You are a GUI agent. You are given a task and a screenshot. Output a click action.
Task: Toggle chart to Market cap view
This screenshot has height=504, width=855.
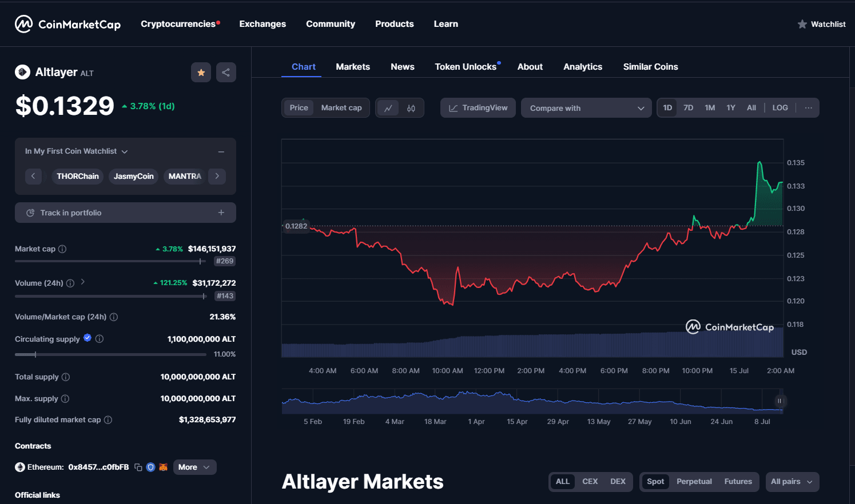click(x=341, y=108)
